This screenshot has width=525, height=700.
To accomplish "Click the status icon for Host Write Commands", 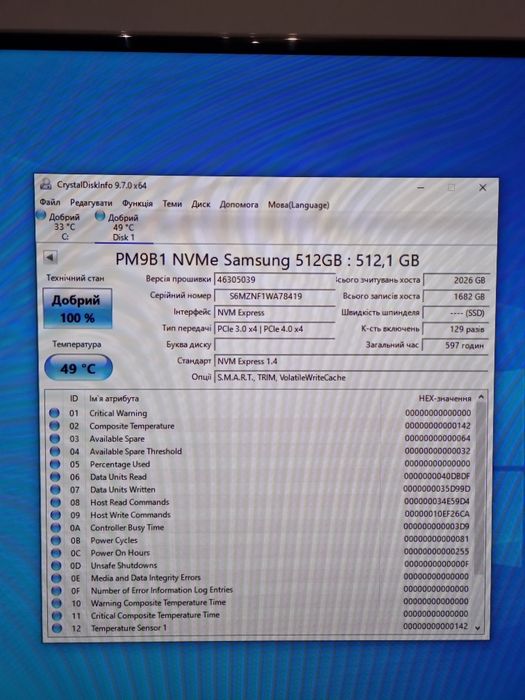I will click(x=56, y=515).
